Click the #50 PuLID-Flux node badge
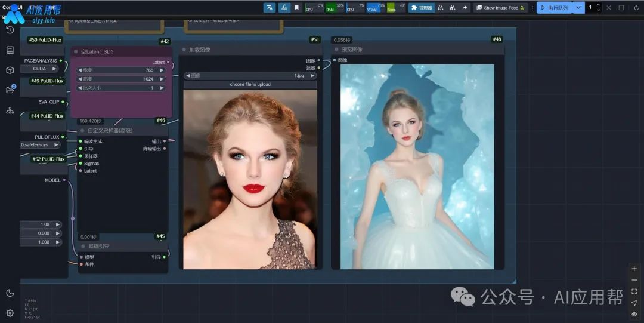644x323 pixels. coord(45,40)
